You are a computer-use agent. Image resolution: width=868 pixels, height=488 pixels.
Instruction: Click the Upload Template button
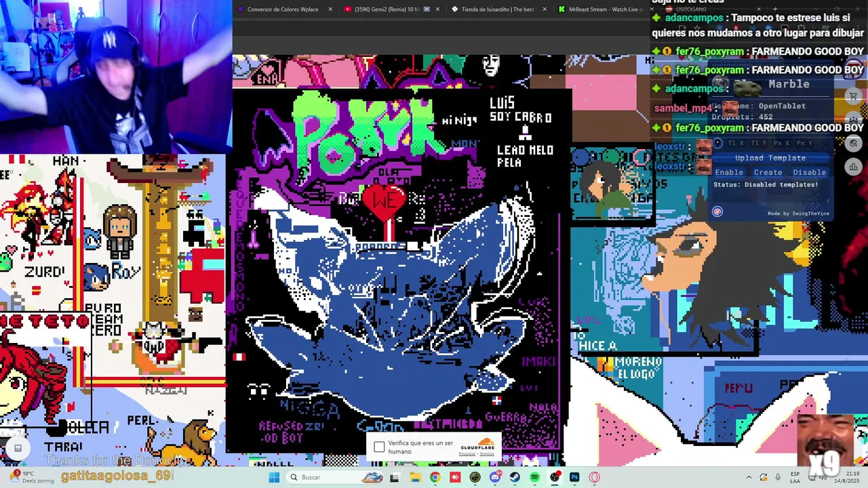pos(770,158)
